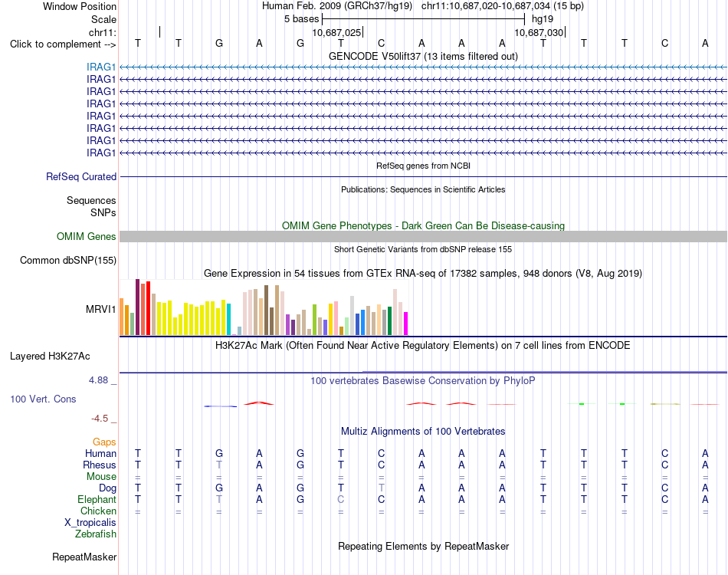Click 'chr11:10,687,020-10,687,034 (15 bp)' position text
The height and width of the screenshot is (575, 728).
click(503, 6)
